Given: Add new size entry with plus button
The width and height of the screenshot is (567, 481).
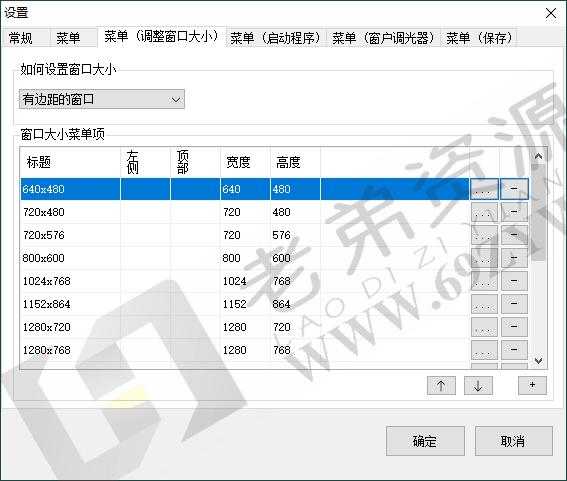Looking at the screenshot, I should coord(532,385).
